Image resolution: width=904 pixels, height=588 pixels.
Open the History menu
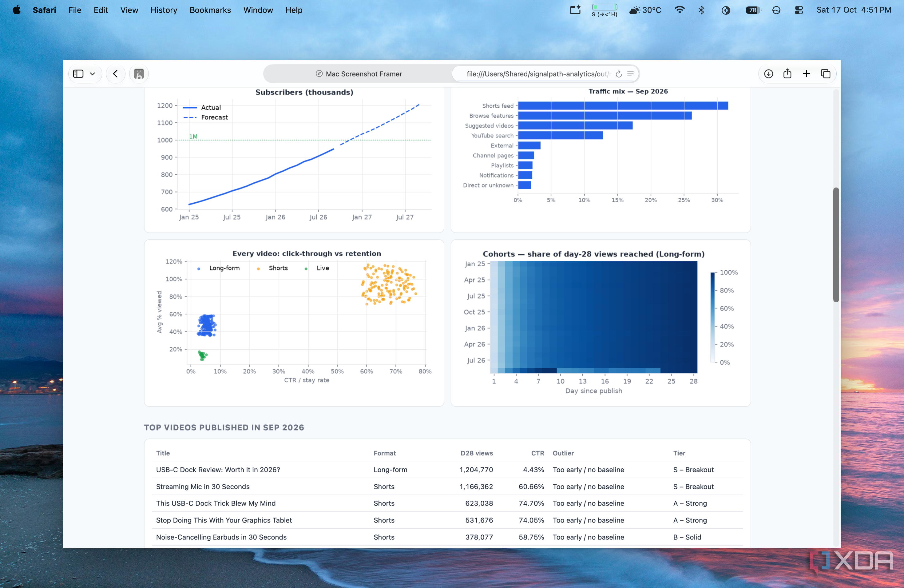click(x=164, y=10)
